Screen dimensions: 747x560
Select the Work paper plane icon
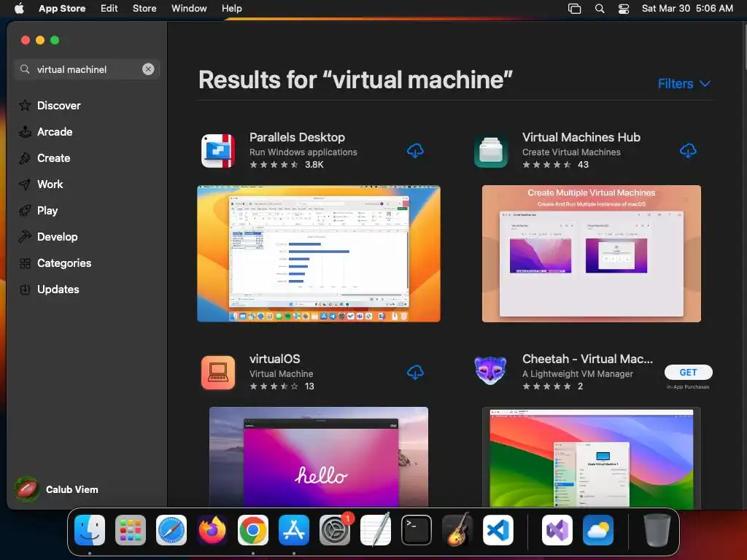[25, 184]
